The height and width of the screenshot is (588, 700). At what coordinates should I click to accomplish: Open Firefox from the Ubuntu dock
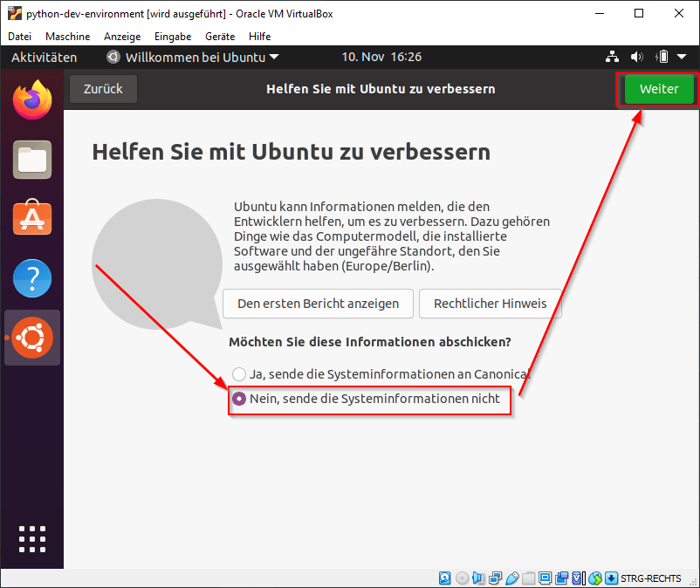[x=31, y=99]
